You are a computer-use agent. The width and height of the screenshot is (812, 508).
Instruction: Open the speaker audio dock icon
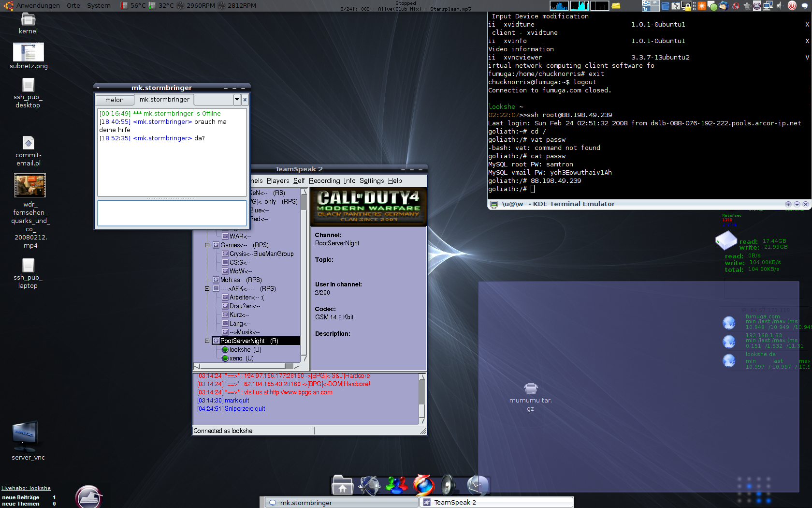(x=449, y=485)
